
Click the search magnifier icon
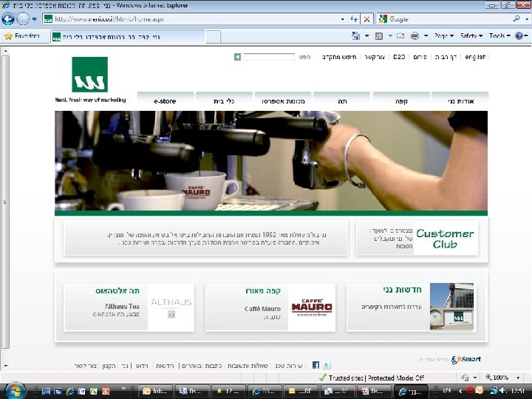[516, 18]
